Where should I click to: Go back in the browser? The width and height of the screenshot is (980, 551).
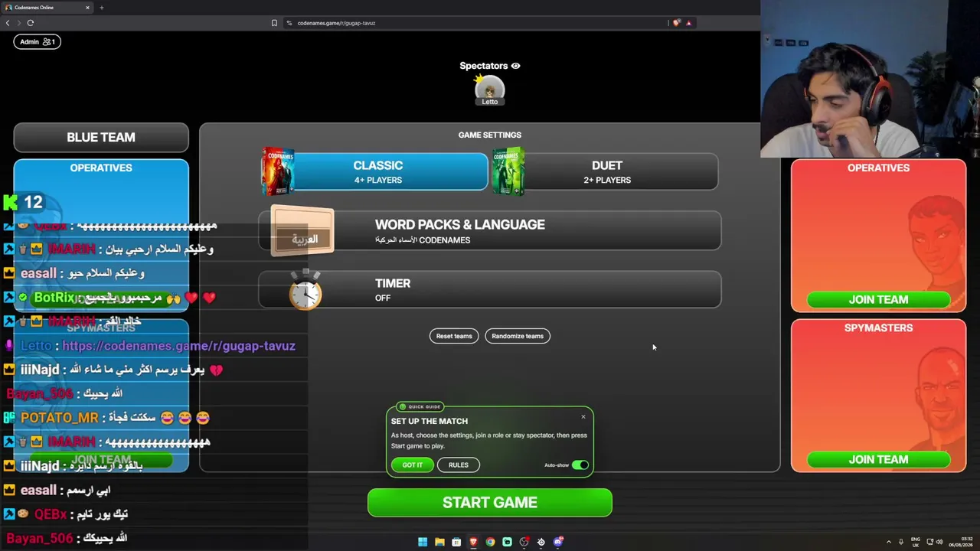point(8,23)
